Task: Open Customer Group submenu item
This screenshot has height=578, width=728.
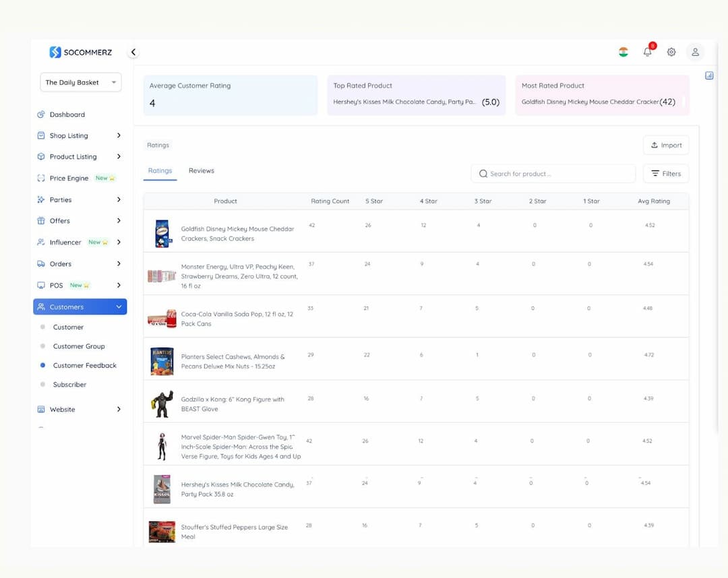Action: pos(79,346)
